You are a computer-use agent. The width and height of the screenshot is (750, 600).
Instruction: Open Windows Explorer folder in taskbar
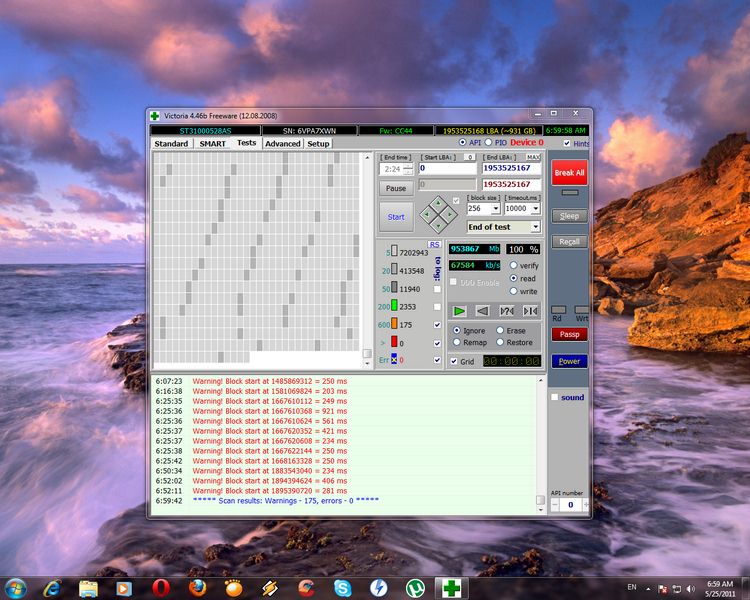[x=88, y=588]
